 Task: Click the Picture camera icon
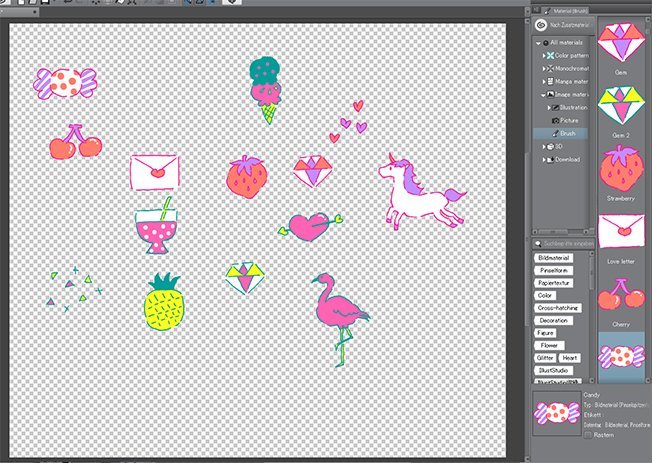tap(556, 121)
